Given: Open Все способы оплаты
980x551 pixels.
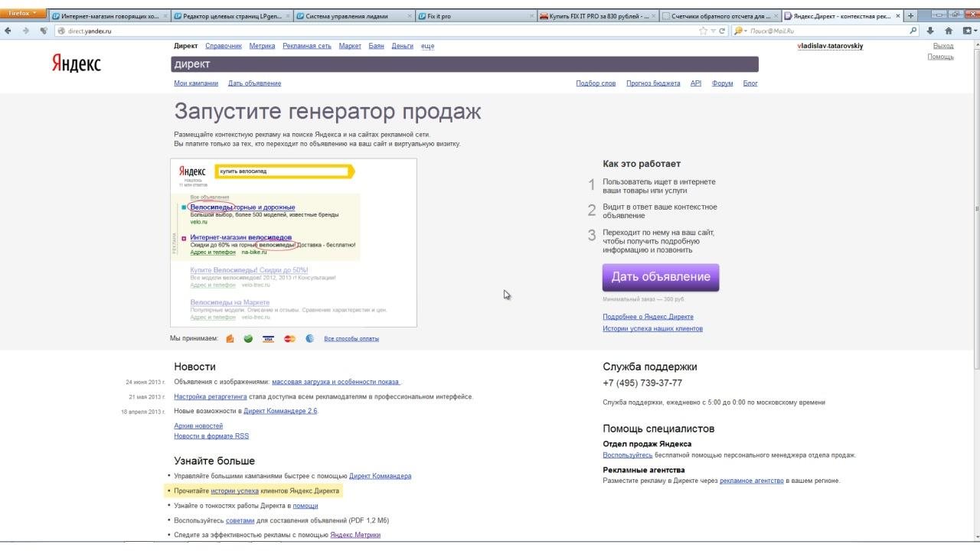Looking at the screenshot, I should click(351, 338).
